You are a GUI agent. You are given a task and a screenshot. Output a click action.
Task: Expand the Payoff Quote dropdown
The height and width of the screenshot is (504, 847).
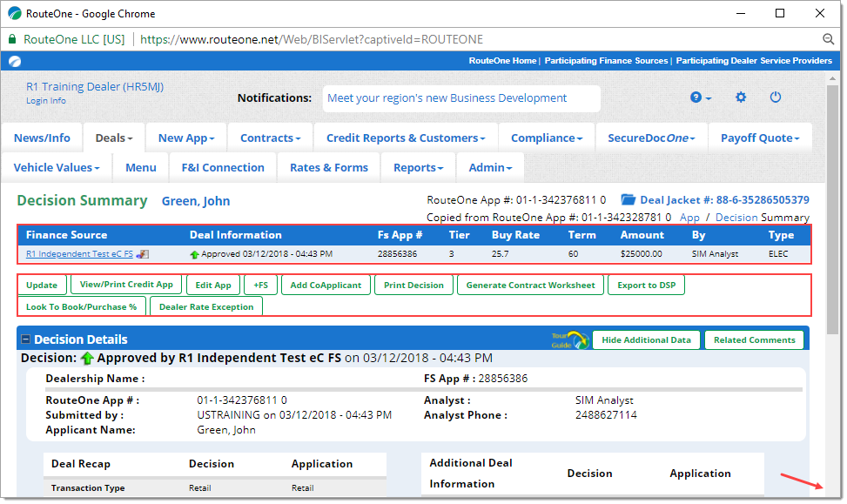pos(760,138)
